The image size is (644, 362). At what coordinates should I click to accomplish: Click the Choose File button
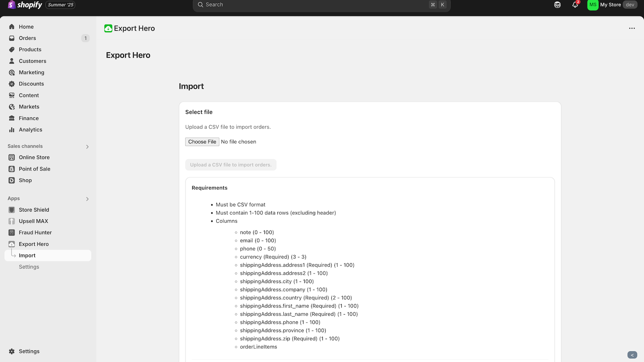coord(202,142)
